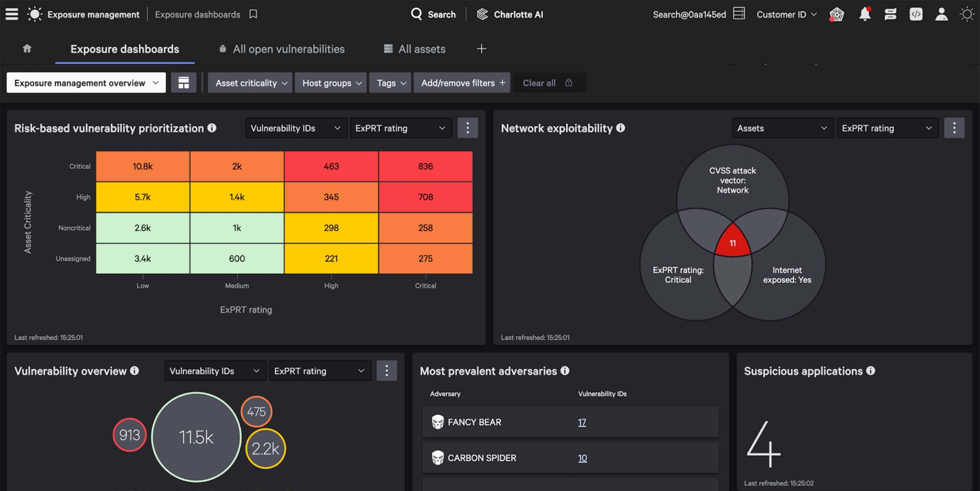This screenshot has width=980, height=491.
Task: Open ExPRT rating dropdown in Vulnerability overview
Action: click(x=320, y=371)
